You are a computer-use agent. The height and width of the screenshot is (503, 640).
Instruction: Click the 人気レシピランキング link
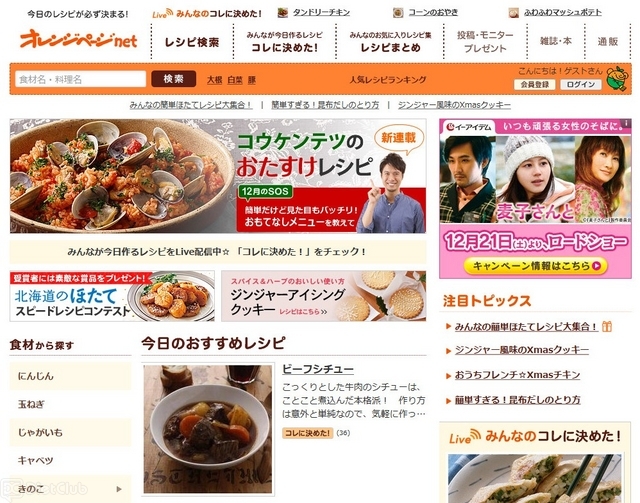pyautogui.click(x=388, y=80)
